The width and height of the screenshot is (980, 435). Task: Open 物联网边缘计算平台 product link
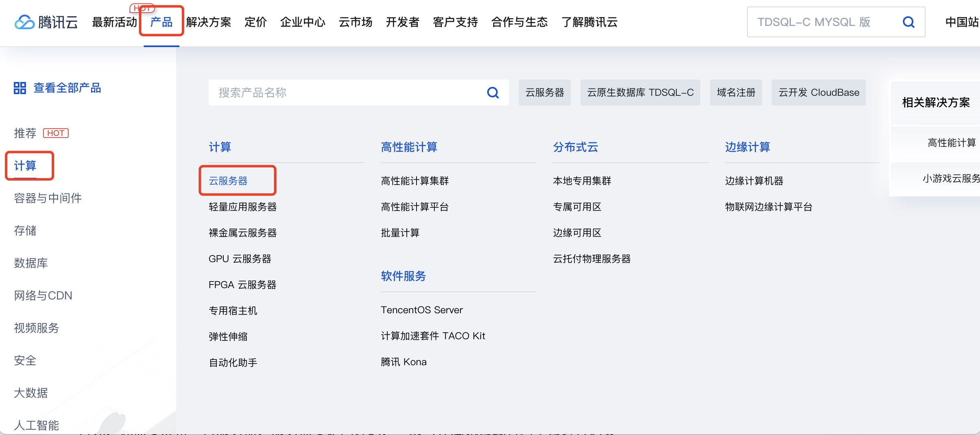(x=769, y=207)
